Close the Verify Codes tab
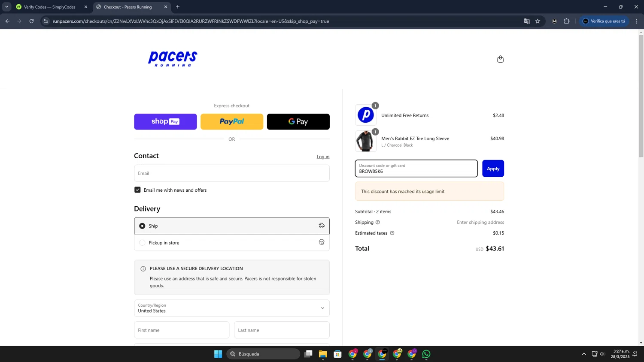Screen dimensions: 644x362 pyautogui.click(x=86, y=7)
